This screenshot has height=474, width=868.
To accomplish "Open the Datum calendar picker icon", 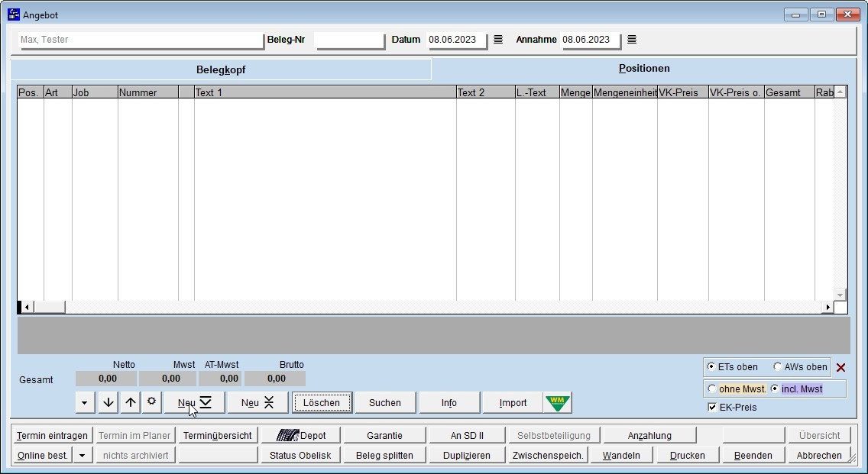I will (x=498, y=39).
